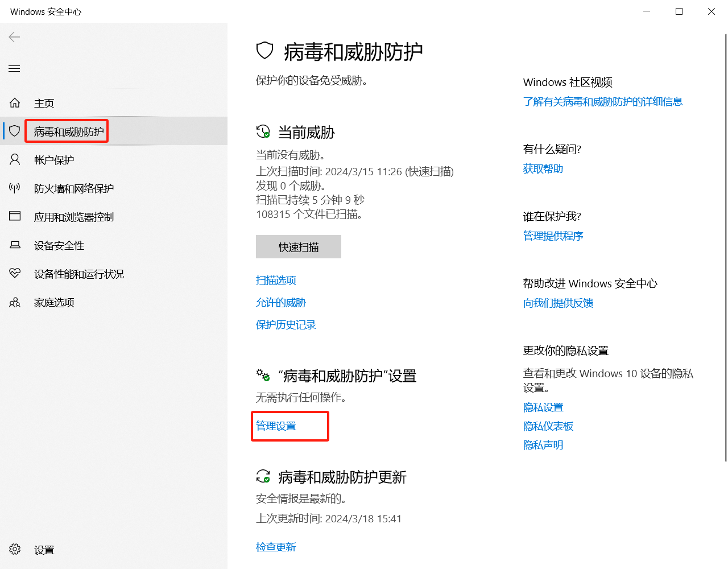The width and height of the screenshot is (728, 569).
Task: Click the 病毒和威胁防护 page heading
Action: tap(353, 51)
